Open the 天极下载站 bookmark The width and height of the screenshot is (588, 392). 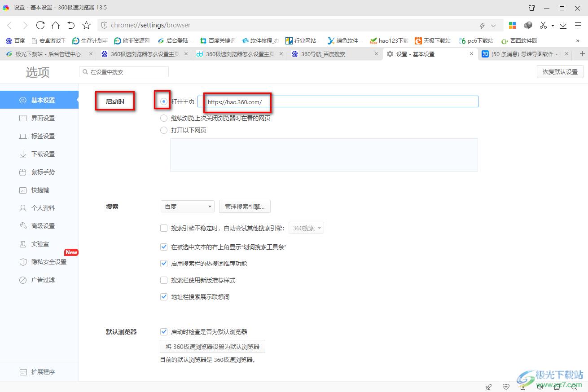coord(433,40)
